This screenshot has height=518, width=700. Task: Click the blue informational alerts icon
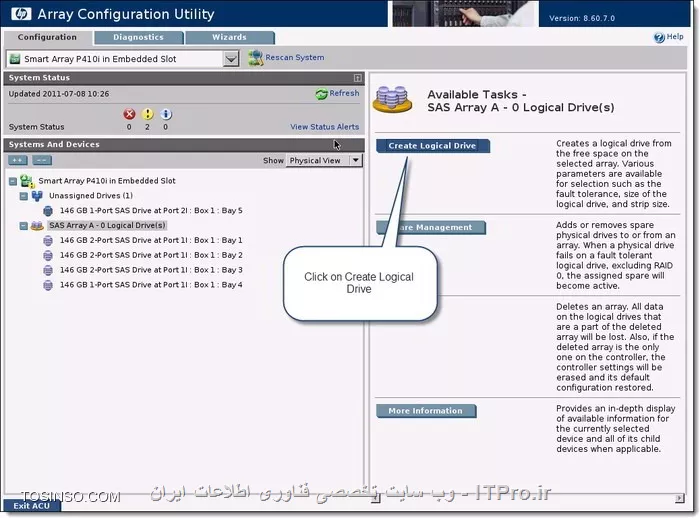pyautogui.click(x=166, y=114)
